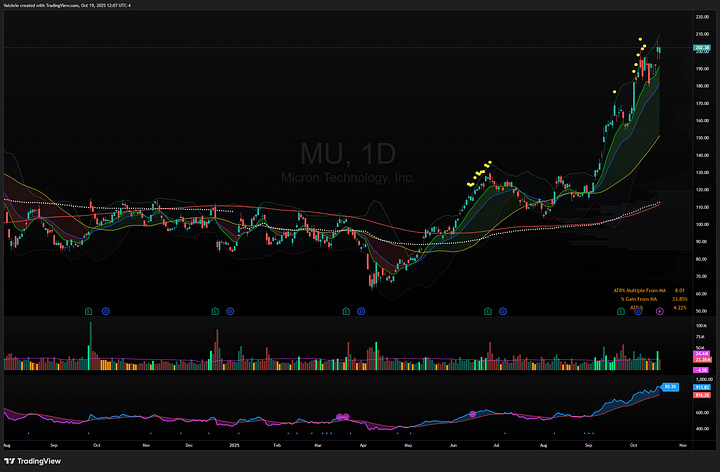Click the 50.00 price axis label
Screen dimensions: 720x472
pyautogui.click(x=702, y=311)
